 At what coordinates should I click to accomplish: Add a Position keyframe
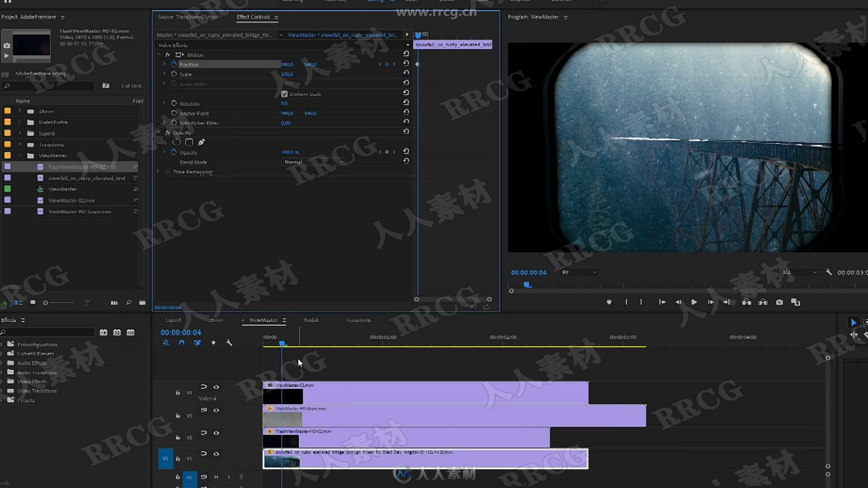[x=387, y=64]
